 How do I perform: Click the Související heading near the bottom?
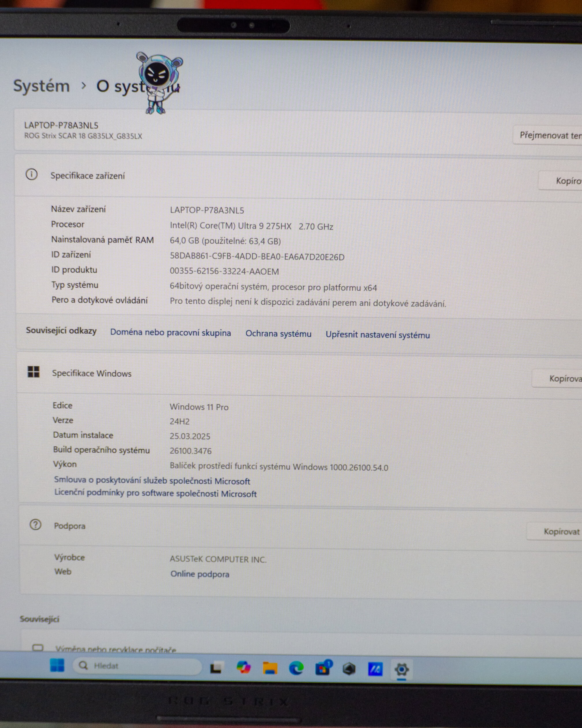pyautogui.click(x=40, y=619)
